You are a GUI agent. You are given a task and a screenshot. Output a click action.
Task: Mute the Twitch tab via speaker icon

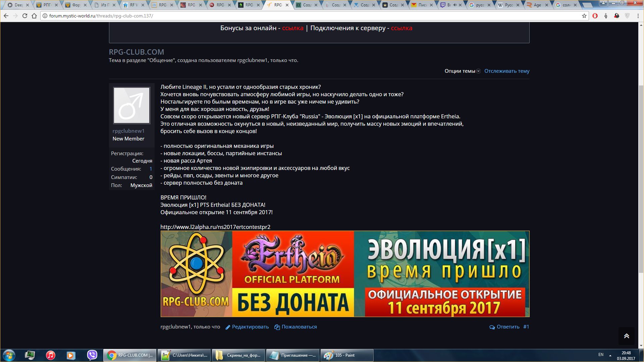(x=455, y=5)
